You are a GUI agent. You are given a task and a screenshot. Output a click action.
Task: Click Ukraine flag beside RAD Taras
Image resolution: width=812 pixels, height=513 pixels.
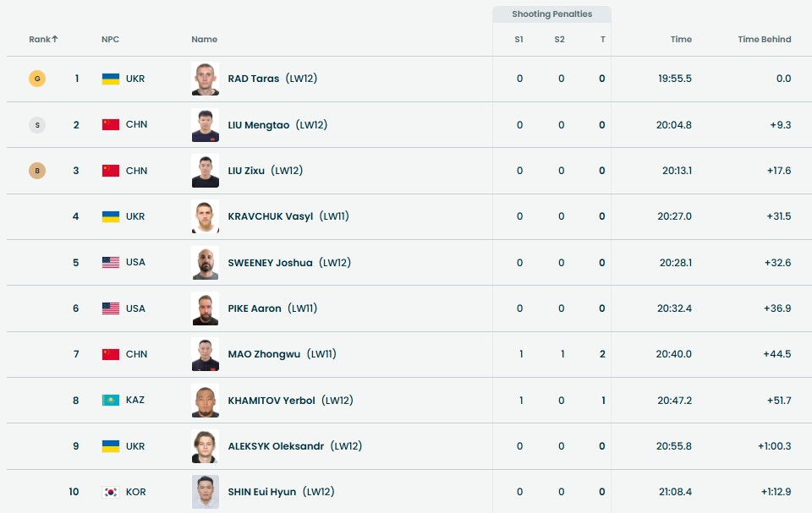point(110,79)
